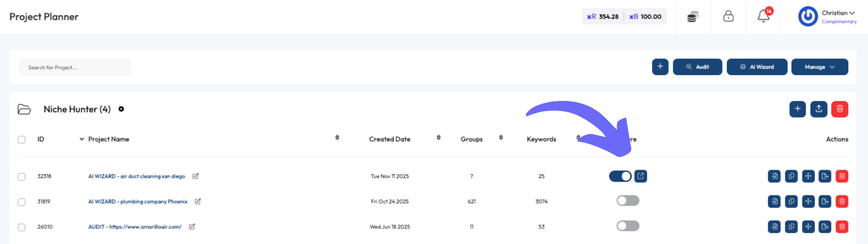This screenshot has height=244, width=868.
Task: Disable share toggle for air duct cleaning project
Action: pos(620,176)
